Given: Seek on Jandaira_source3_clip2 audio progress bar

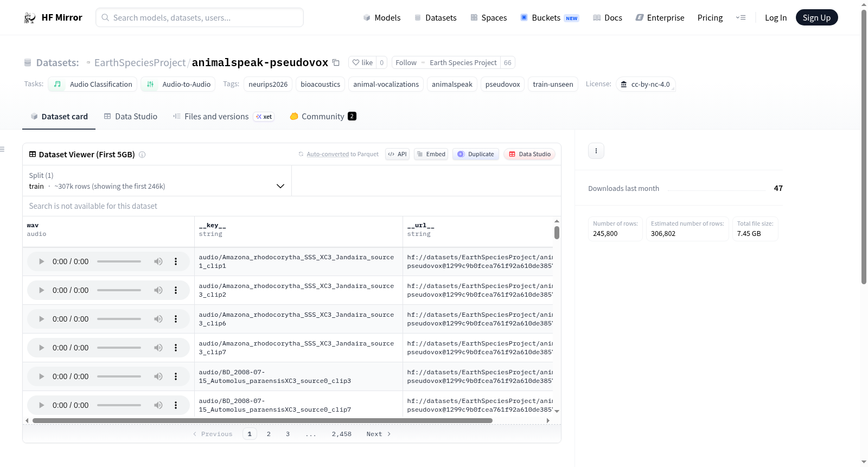Looking at the screenshot, I should (119, 290).
